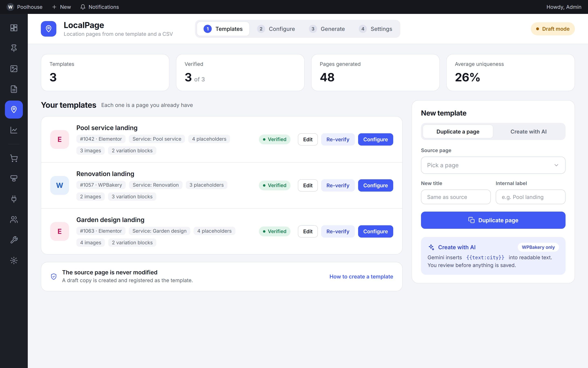Click Edit for Pool service landing
Screen dimensions: 588x368
pyautogui.click(x=308, y=139)
